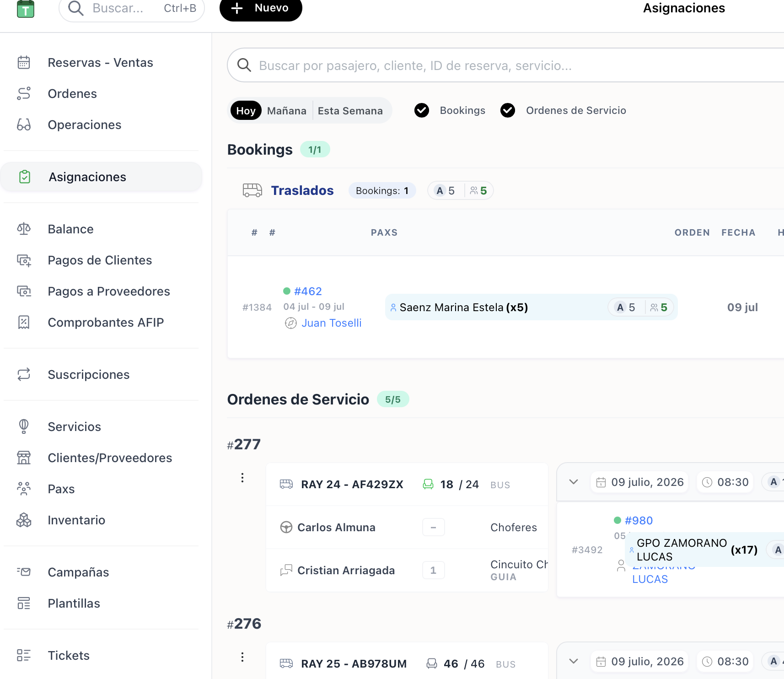
Task: Click the receipt icon beside Comprobantes AFIP
Action: pyautogui.click(x=24, y=322)
